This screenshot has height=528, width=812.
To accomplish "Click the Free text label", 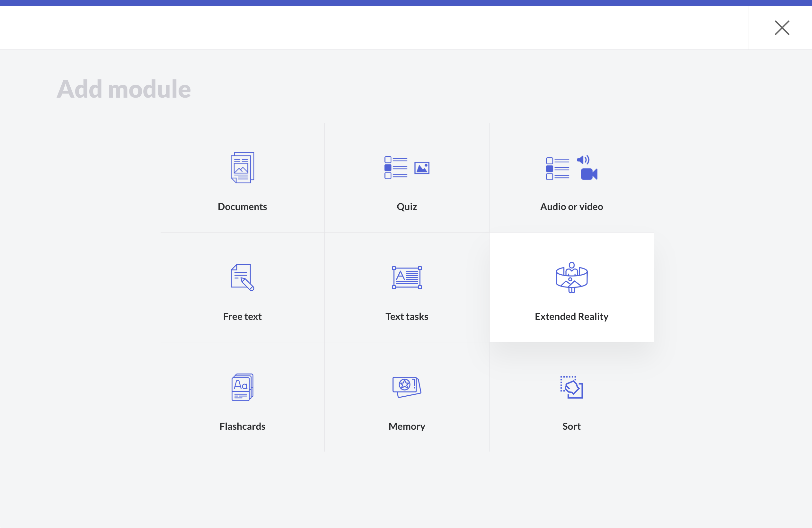I will 242,317.
